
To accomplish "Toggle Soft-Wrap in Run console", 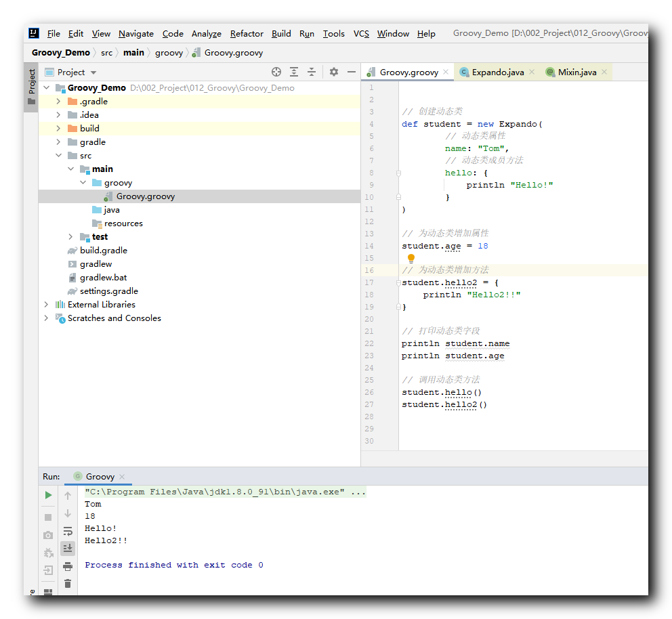I will pos(68,531).
